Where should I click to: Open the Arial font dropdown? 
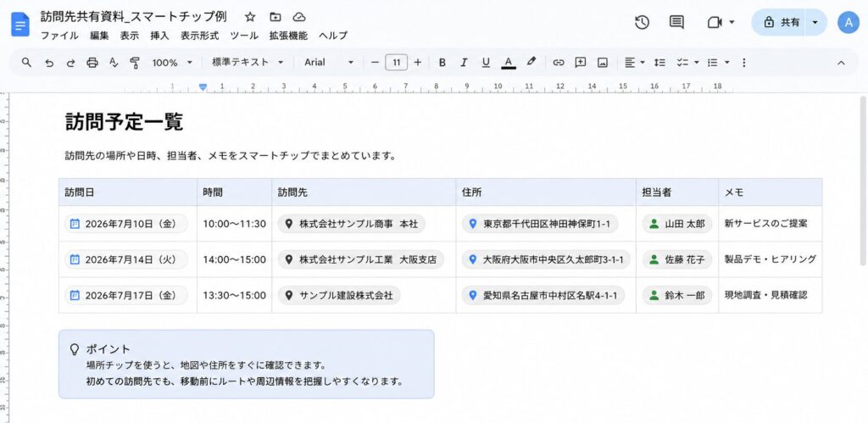329,63
